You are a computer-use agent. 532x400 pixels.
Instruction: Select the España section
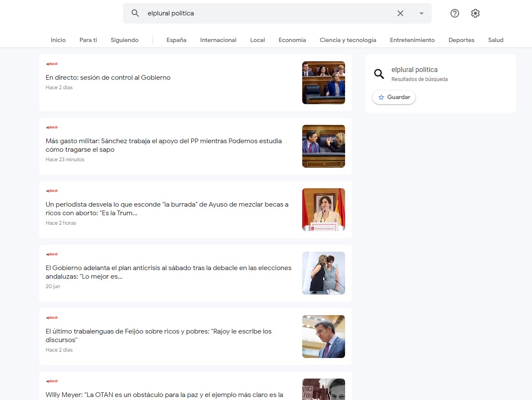point(177,40)
